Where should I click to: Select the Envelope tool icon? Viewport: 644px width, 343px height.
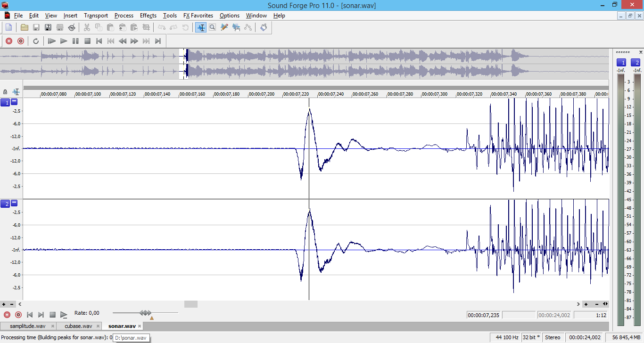pos(248,27)
